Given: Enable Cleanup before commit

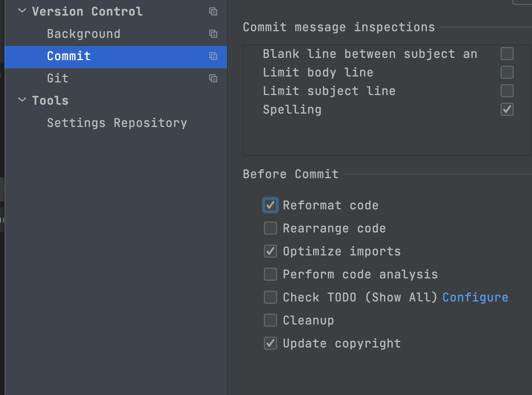Looking at the screenshot, I should click(x=270, y=320).
